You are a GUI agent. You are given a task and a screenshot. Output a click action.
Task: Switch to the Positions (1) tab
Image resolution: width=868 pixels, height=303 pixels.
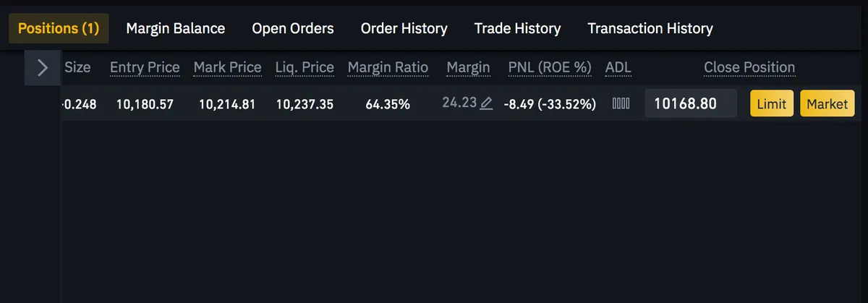pyautogui.click(x=59, y=28)
